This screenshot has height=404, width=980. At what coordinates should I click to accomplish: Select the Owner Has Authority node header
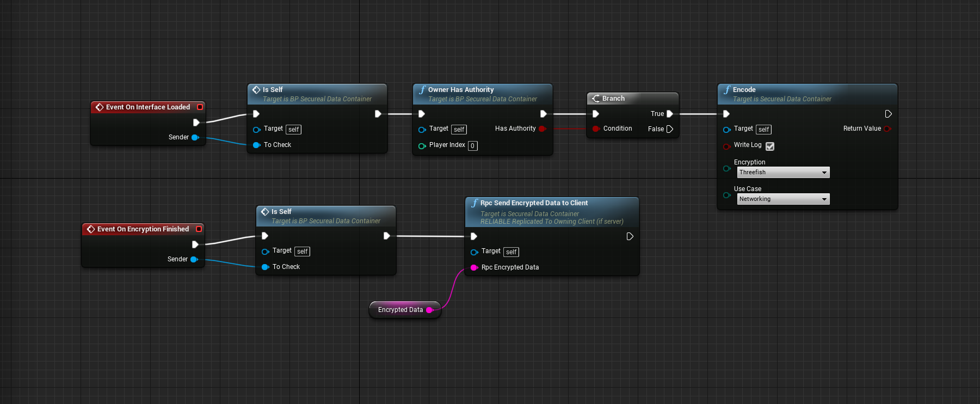click(461, 90)
